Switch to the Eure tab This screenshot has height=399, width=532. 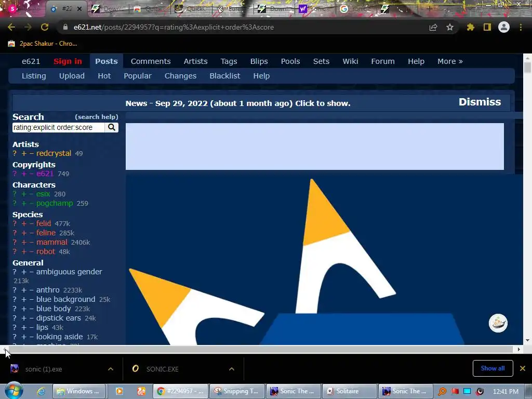pyautogui.click(x=232, y=9)
